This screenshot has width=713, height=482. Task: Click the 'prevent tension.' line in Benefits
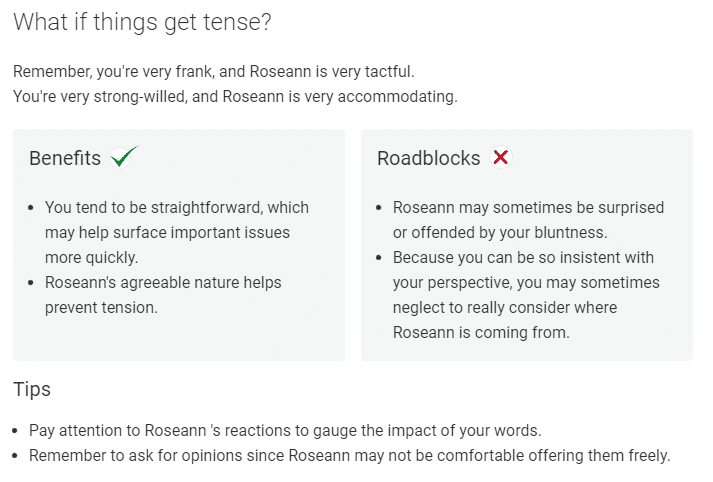101,307
